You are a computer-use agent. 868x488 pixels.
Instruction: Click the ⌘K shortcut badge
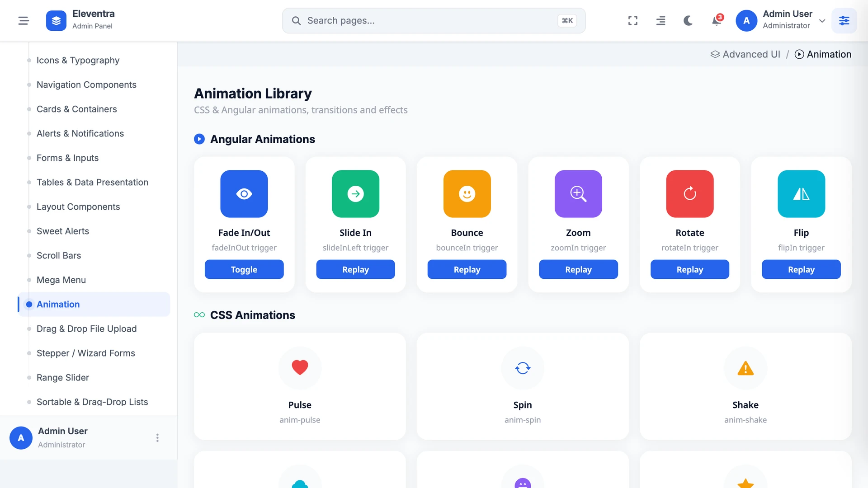click(567, 20)
